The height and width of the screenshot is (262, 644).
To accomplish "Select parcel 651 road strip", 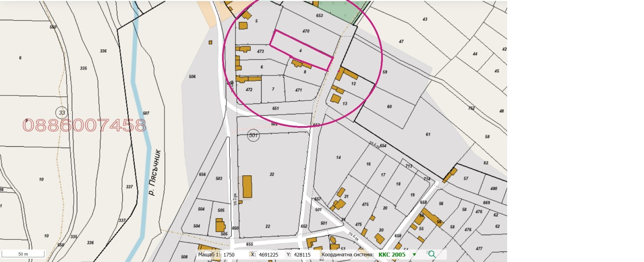I will [x=275, y=108].
